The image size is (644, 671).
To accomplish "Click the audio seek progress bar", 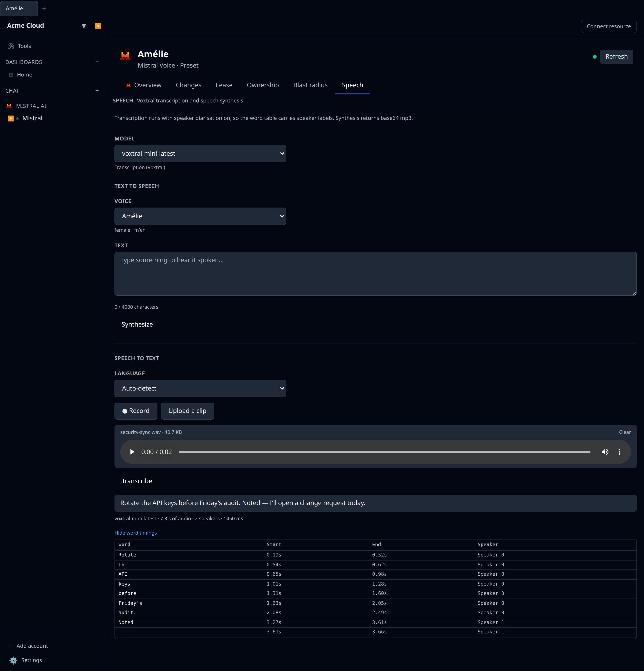I will [x=384, y=452].
